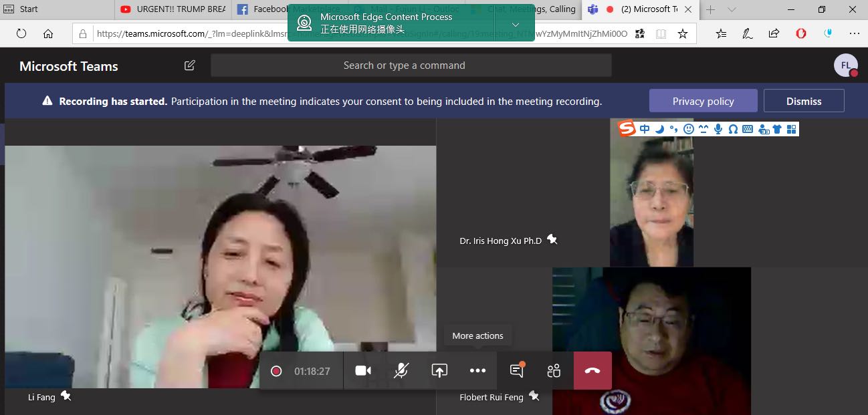Screen dimensions: 868x415
Task: Click the Privacy policy button
Action: (703, 101)
